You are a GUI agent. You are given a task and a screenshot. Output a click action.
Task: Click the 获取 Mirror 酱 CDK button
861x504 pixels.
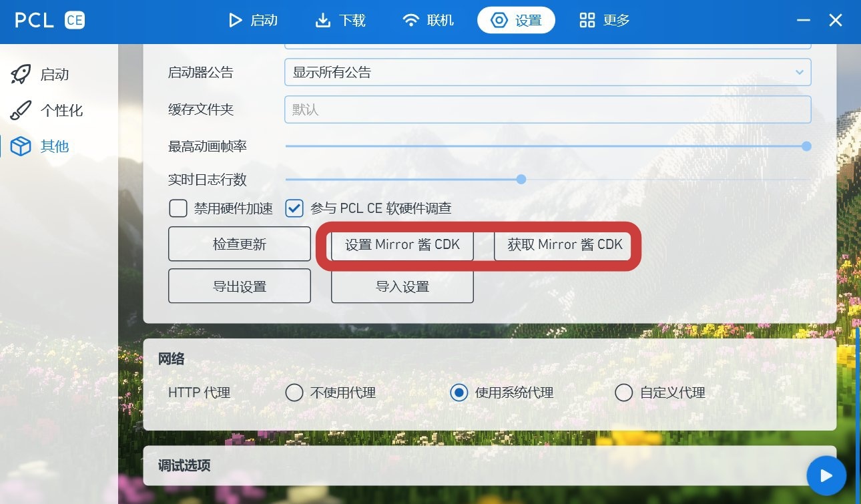tap(565, 244)
